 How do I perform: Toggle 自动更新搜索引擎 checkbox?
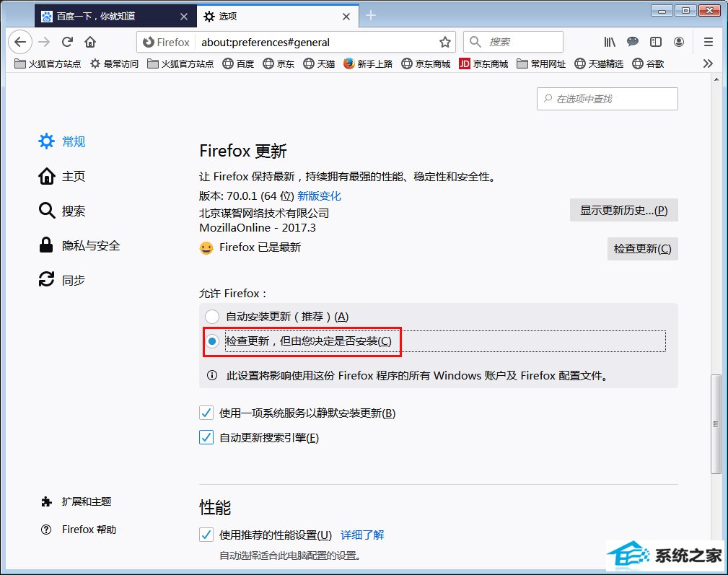click(x=206, y=437)
